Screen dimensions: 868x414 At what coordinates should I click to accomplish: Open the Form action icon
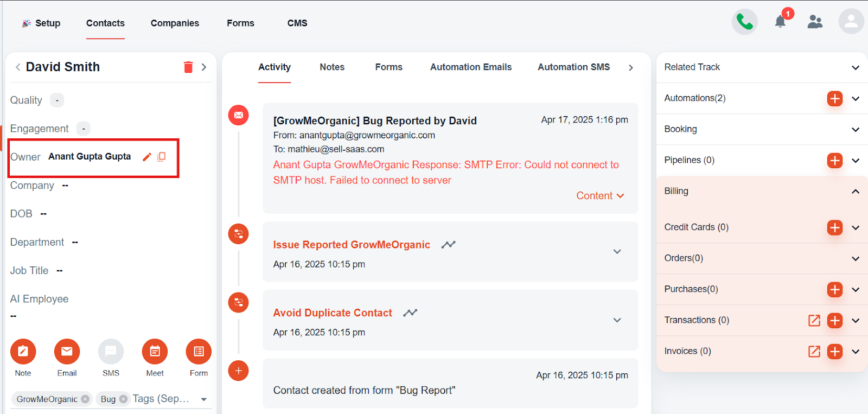click(199, 352)
